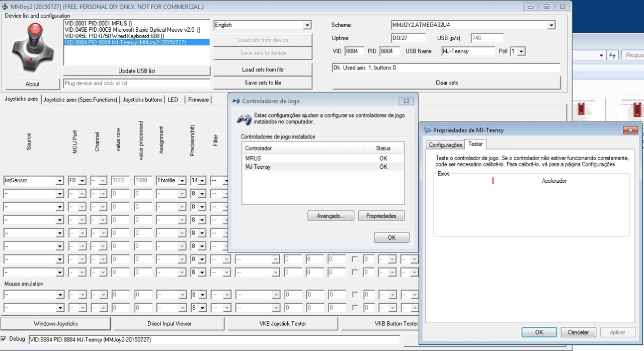Viewport: 644px width, 351px height.
Task: Open the Precision dropdown showing 14
Action: click(202, 180)
